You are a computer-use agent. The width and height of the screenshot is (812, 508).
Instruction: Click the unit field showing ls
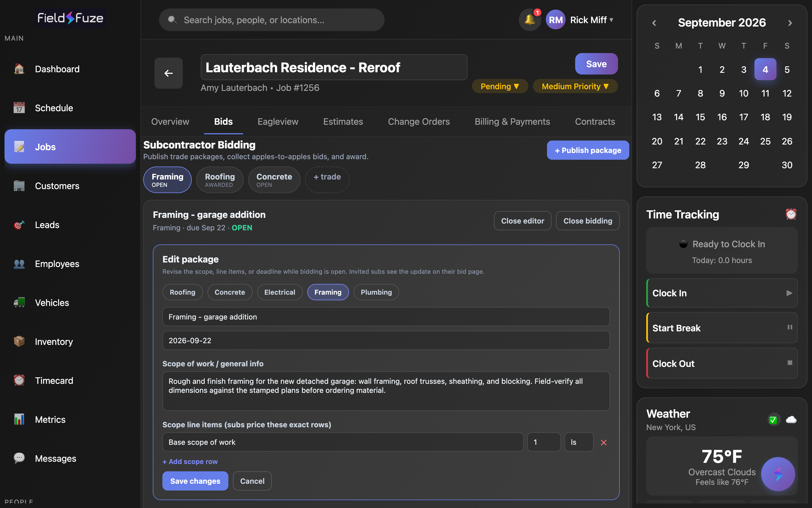click(x=579, y=442)
